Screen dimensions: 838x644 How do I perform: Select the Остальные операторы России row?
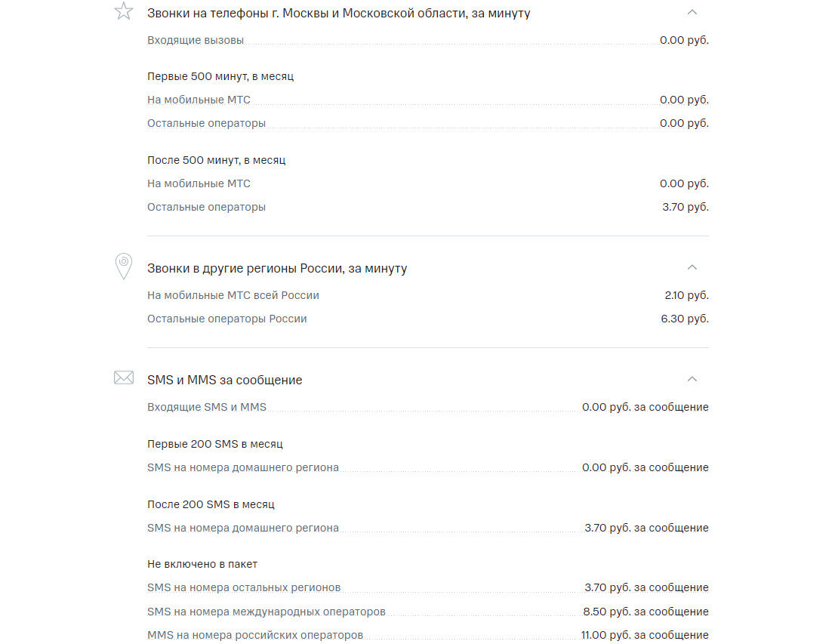427,319
